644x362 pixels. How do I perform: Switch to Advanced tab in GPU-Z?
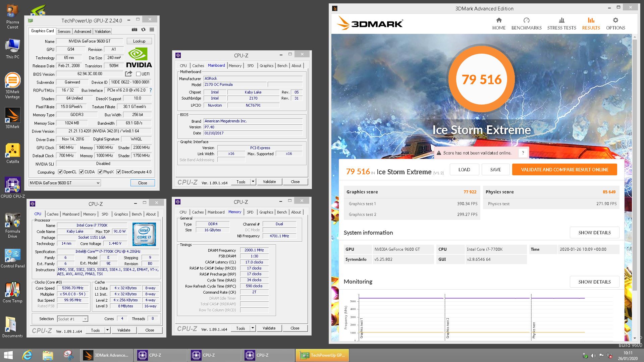click(83, 31)
